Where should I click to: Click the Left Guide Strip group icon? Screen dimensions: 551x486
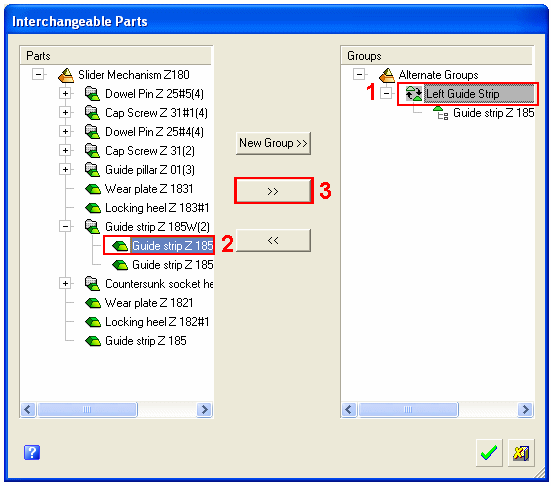414,94
